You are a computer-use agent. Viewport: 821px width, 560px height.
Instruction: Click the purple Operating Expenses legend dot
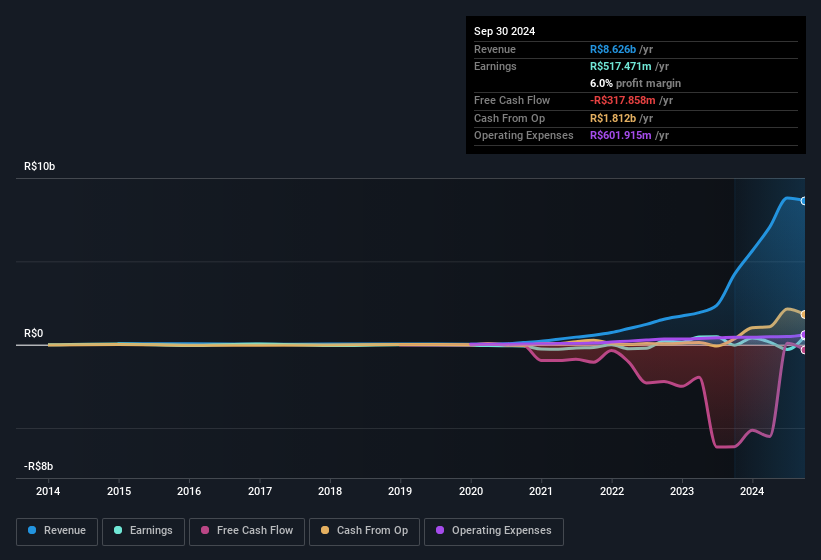439,530
